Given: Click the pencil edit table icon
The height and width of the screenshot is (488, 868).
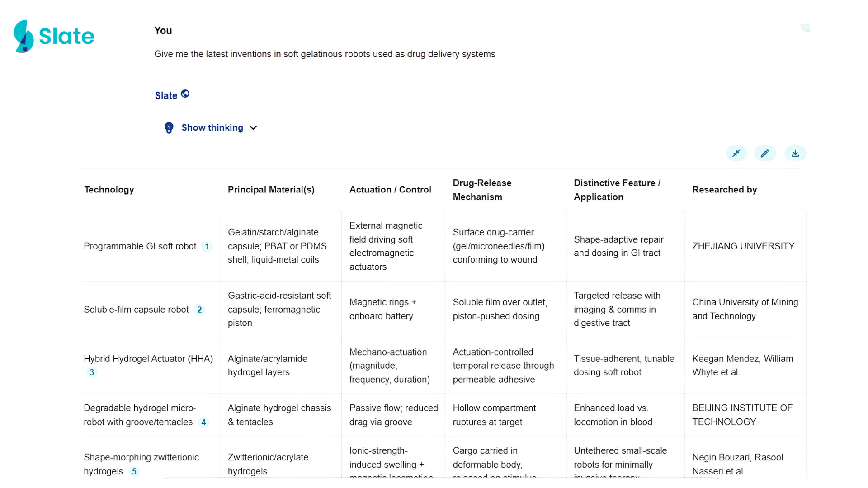Looking at the screenshot, I should click(765, 153).
